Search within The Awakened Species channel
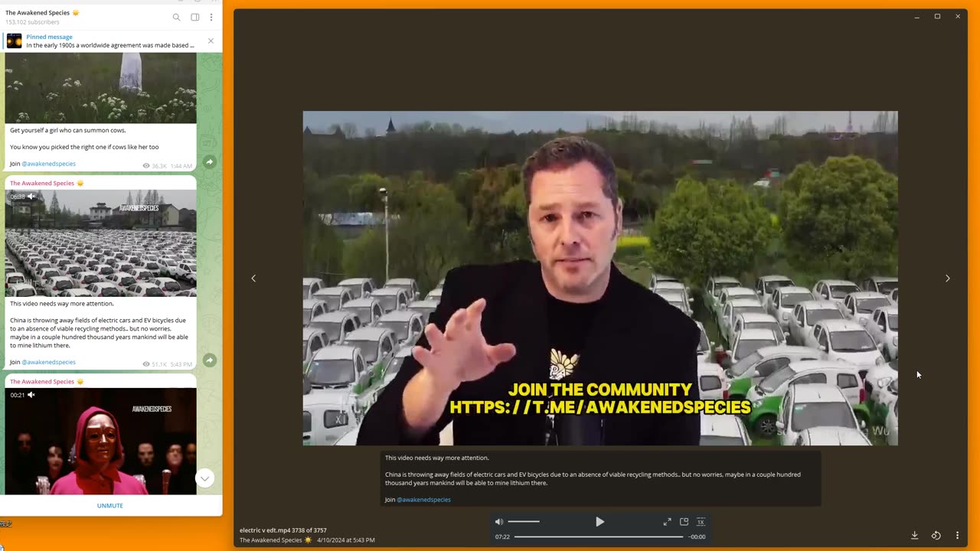 pos(176,17)
